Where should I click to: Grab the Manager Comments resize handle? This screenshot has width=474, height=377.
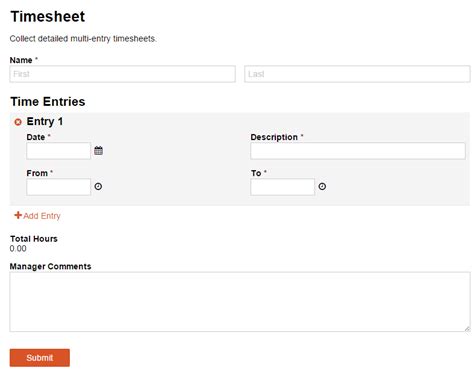467,329
